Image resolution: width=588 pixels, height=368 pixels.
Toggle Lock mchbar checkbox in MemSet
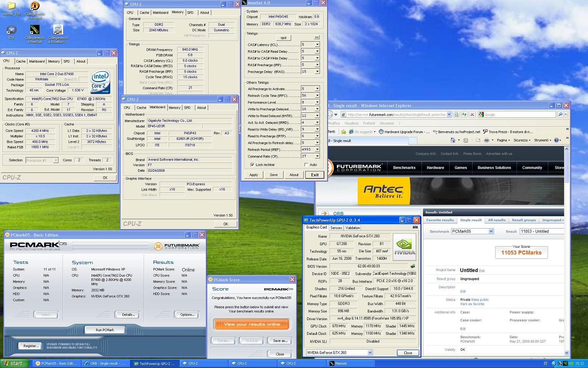[252, 165]
